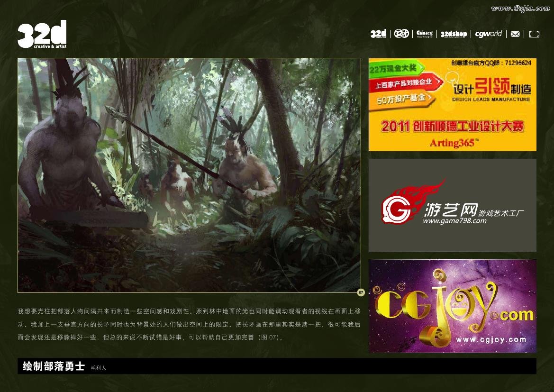Open the cgjoy.com purple banner

point(453,306)
